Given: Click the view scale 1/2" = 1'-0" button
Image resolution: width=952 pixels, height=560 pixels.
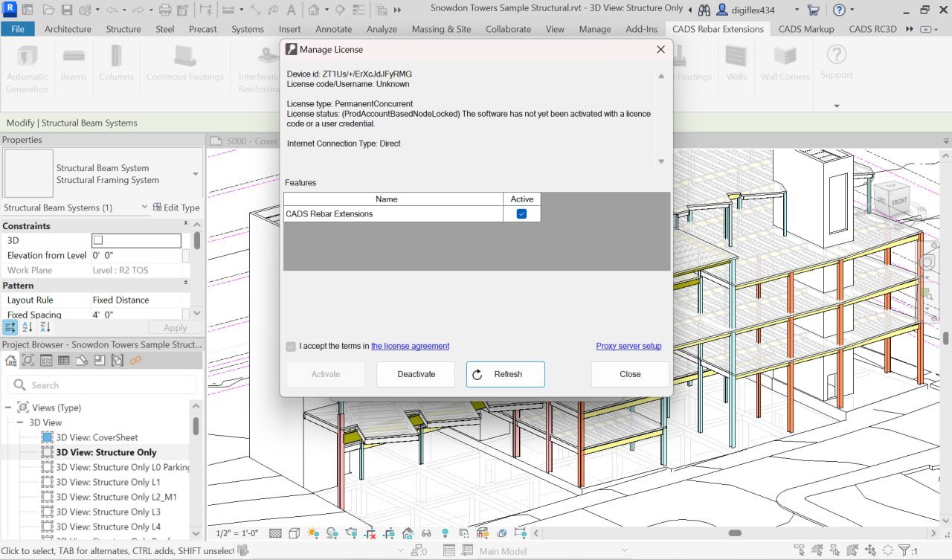Looking at the screenshot, I should pos(237,533).
